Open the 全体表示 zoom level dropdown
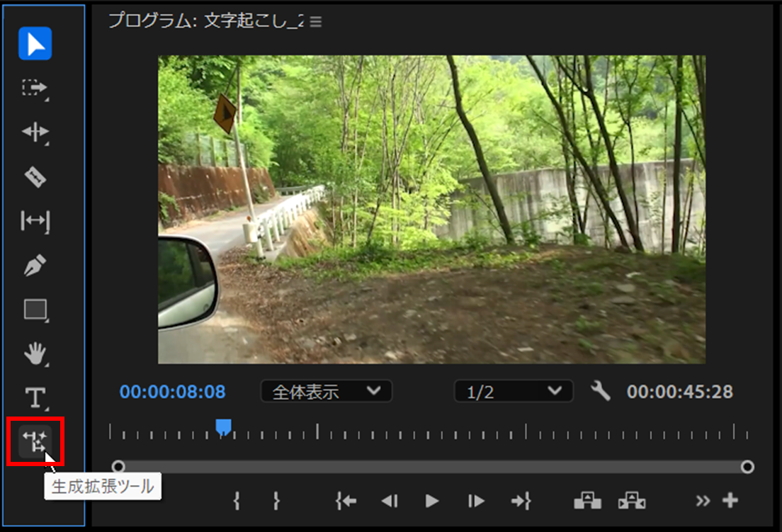Viewport: 782px width, 532px height. click(x=326, y=391)
